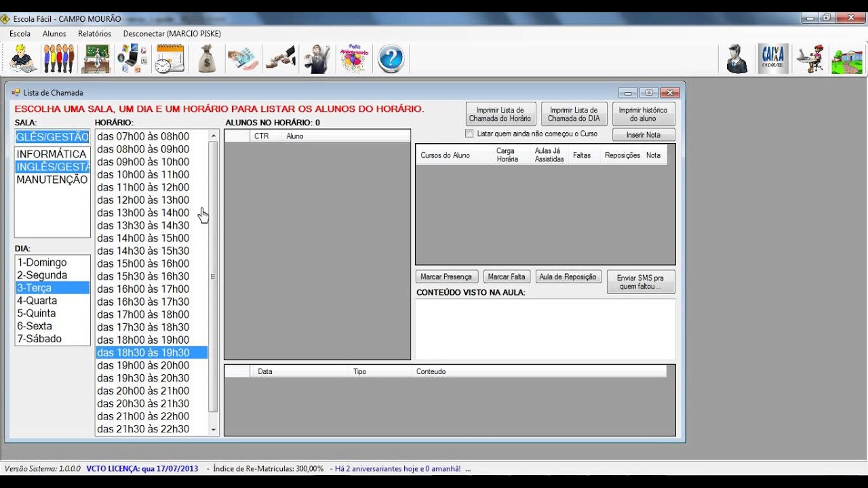Open the businessman in suit icon
Image resolution: width=868 pixels, height=488 pixels.
(x=317, y=59)
